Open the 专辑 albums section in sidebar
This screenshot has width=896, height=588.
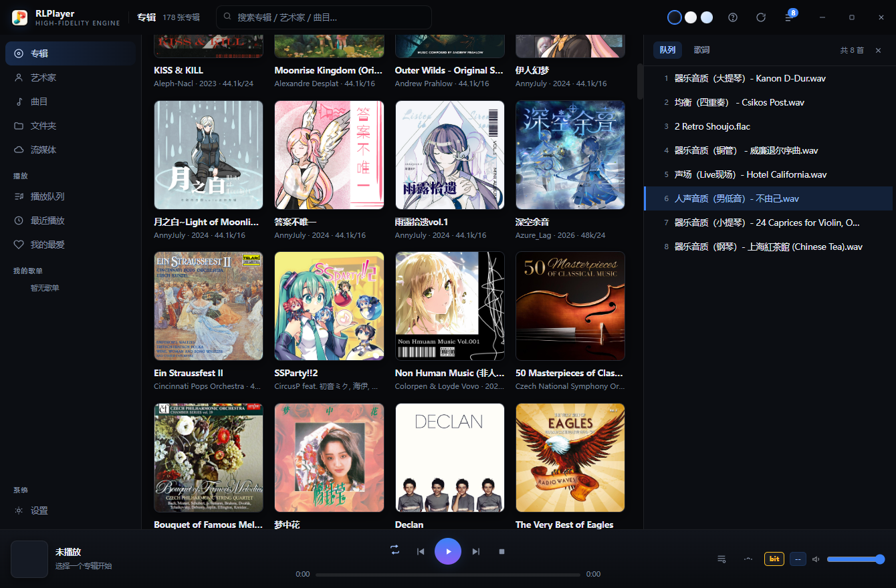70,53
